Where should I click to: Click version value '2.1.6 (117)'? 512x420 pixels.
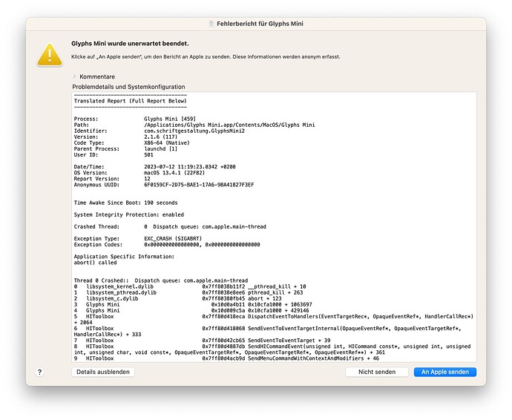coord(161,137)
